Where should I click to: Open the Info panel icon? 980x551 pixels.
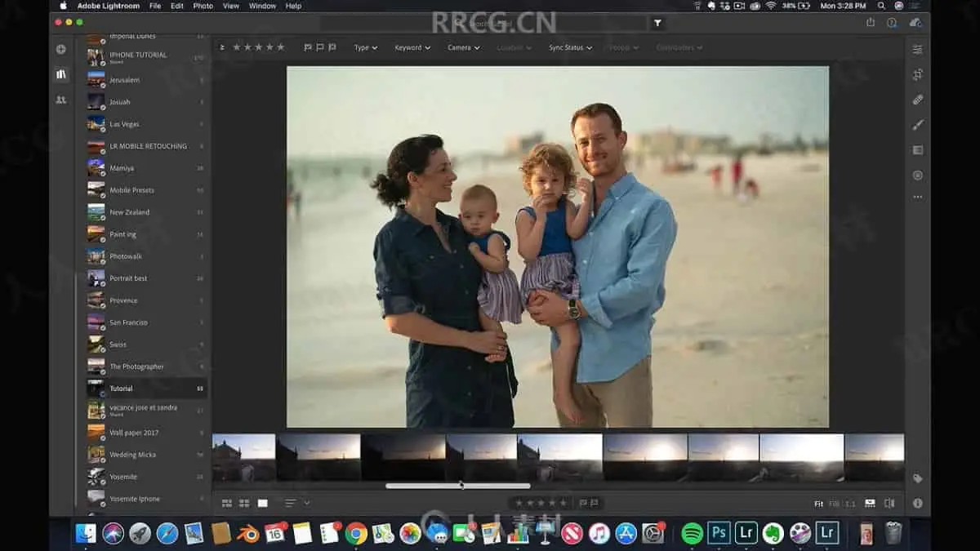click(x=917, y=504)
